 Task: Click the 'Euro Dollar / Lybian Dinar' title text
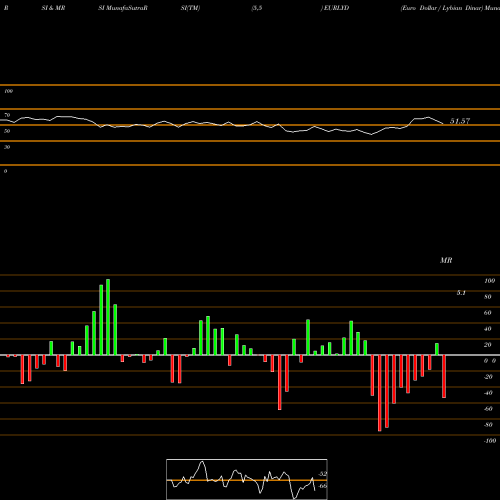coord(442,8)
